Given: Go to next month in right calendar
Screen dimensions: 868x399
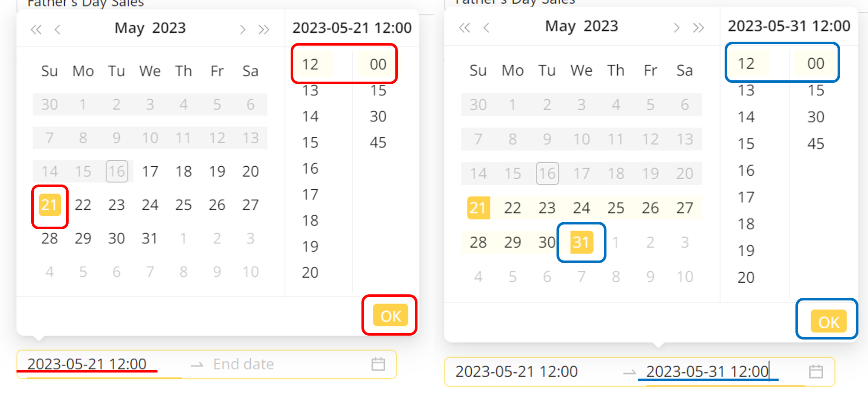Looking at the screenshot, I should coord(676,28).
